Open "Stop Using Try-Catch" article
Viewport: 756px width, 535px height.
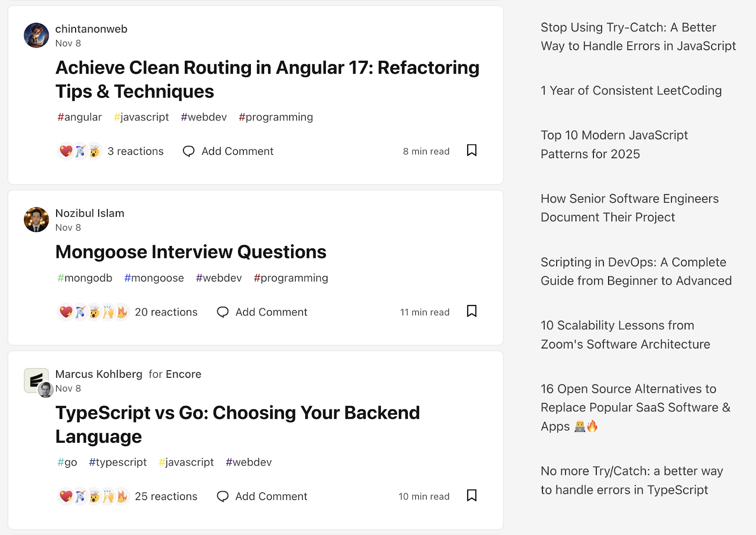[x=637, y=37]
